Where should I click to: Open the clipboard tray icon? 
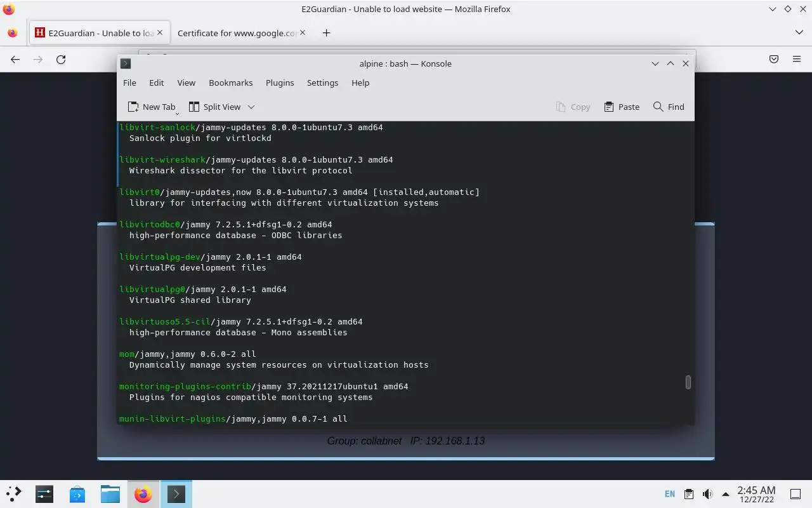[x=689, y=494]
